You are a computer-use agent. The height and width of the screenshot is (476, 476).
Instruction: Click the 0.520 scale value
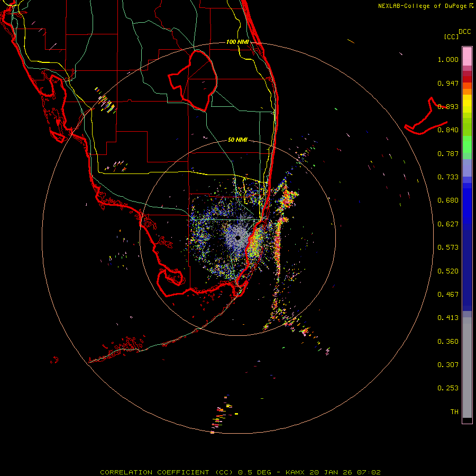click(448, 271)
